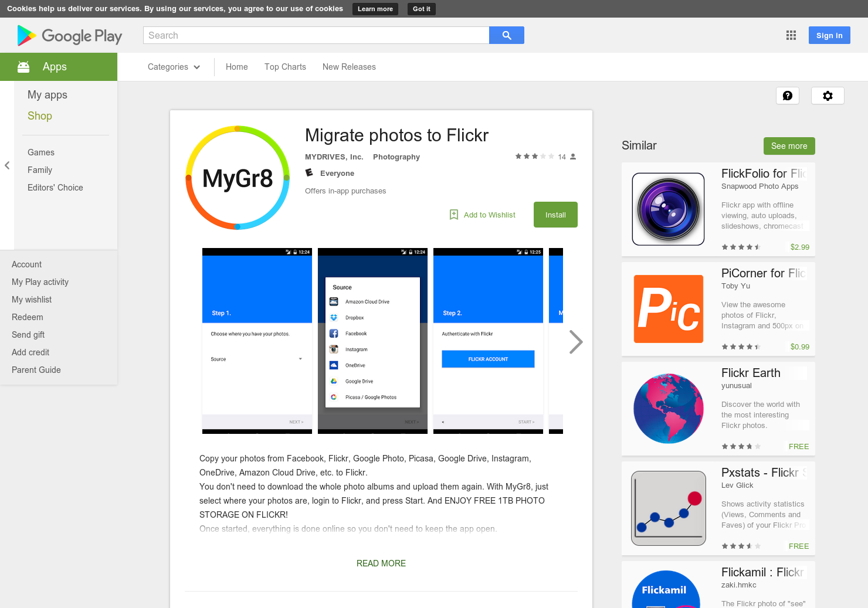
Task: Click the Google Play logo
Action: coord(70,36)
